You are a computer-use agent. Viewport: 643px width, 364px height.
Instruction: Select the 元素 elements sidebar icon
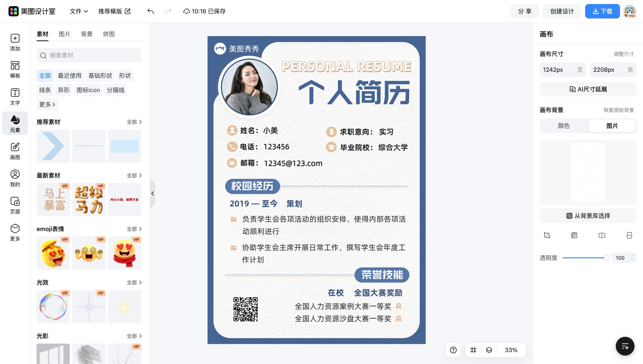pos(15,124)
